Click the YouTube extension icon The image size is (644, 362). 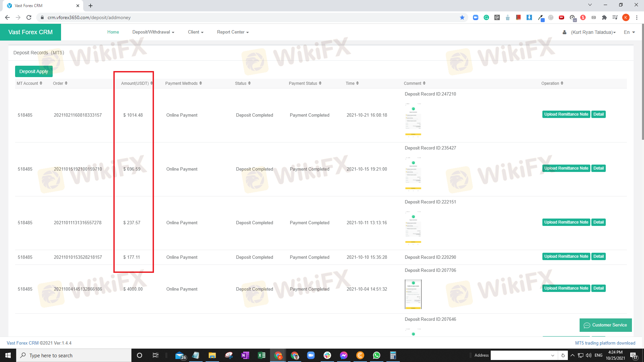click(x=561, y=17)
